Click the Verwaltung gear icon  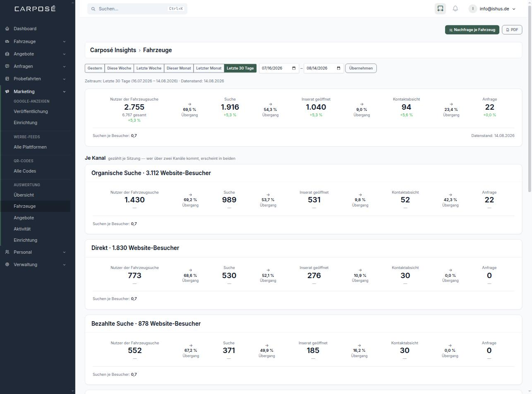tap(7, 264)
